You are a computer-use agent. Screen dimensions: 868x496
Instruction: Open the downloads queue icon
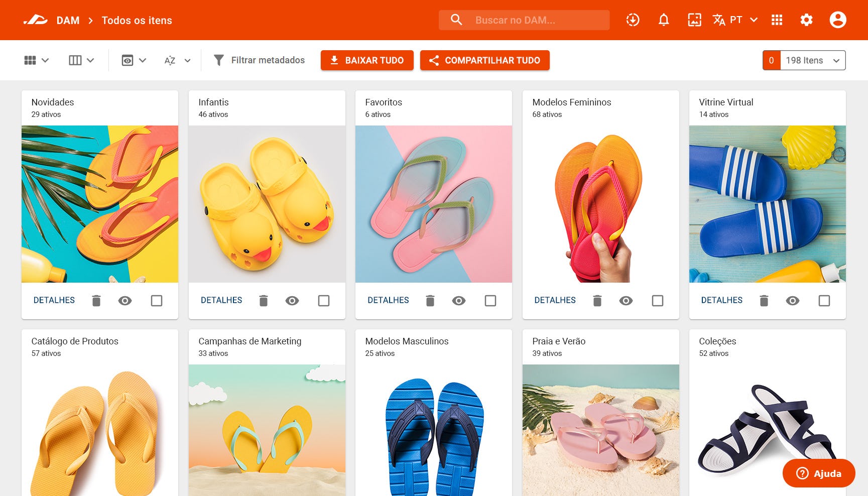tap(633, 20)
